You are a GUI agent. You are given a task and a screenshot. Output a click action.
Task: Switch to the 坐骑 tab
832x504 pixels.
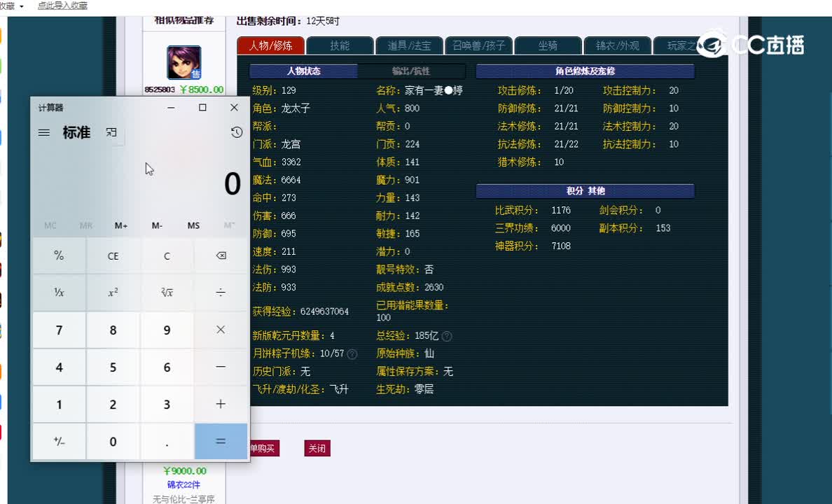point(548,45)
